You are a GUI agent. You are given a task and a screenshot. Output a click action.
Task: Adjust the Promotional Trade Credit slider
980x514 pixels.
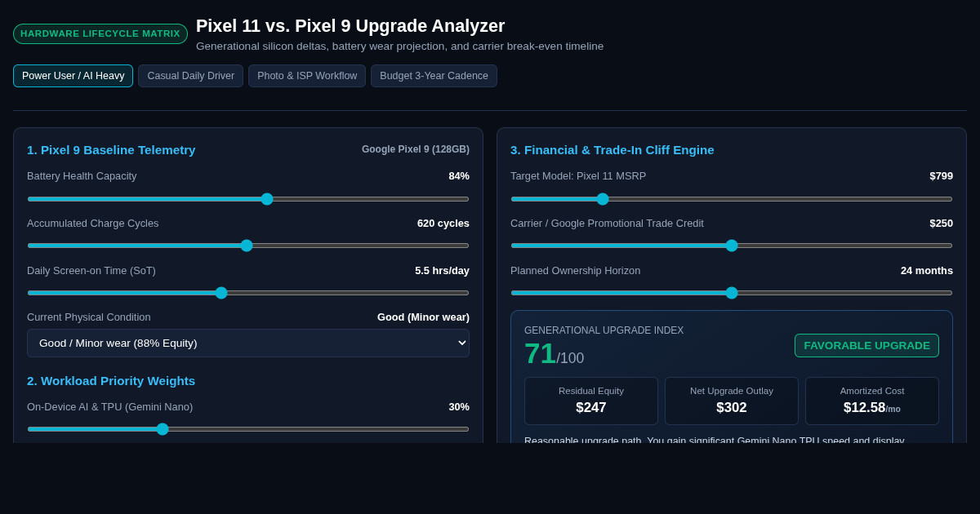[x=732, y=246]
